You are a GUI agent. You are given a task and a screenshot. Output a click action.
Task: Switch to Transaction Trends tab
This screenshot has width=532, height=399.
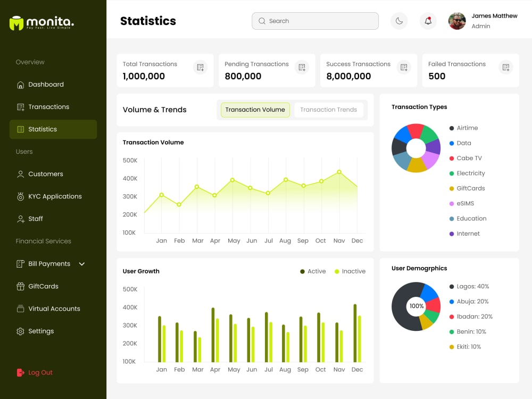tap(328, 110)
